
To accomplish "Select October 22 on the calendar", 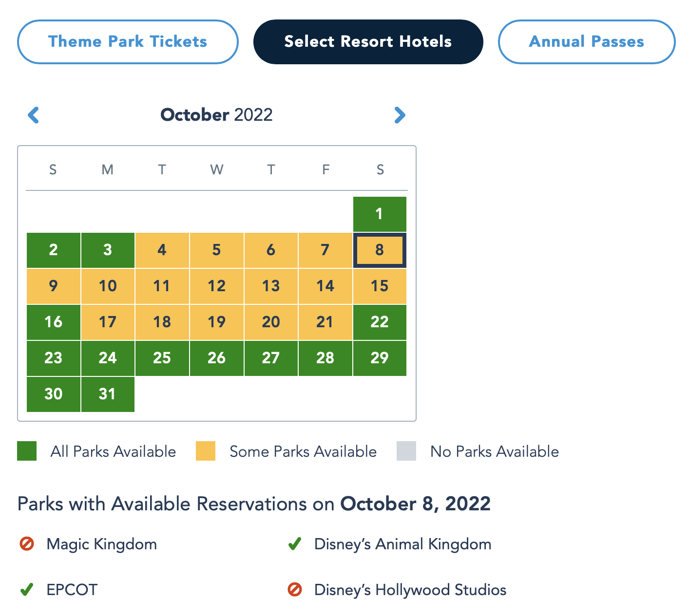I will (x=380, y=322).
